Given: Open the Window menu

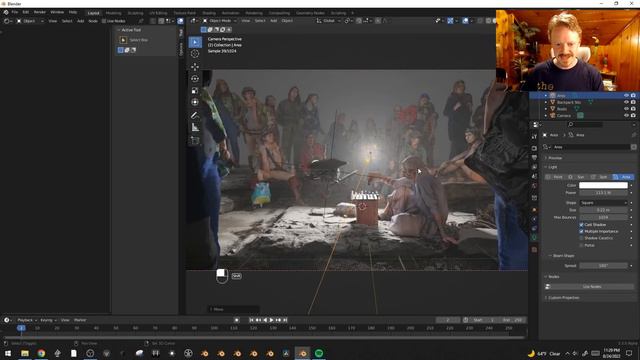Looking at the screenshot, I should [x=57, y=12].
